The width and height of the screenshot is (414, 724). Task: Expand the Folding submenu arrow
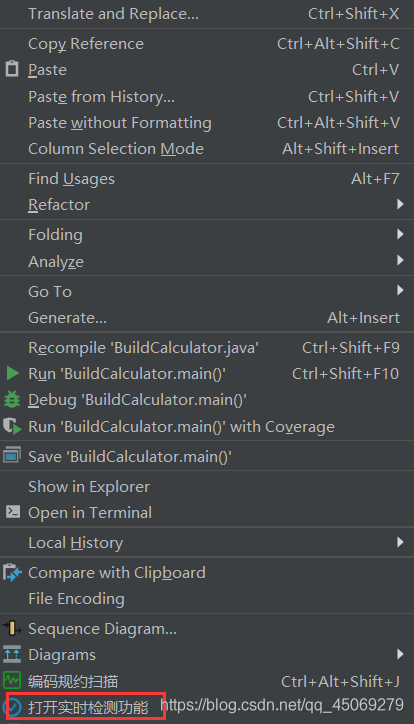[x=400, y=234]
